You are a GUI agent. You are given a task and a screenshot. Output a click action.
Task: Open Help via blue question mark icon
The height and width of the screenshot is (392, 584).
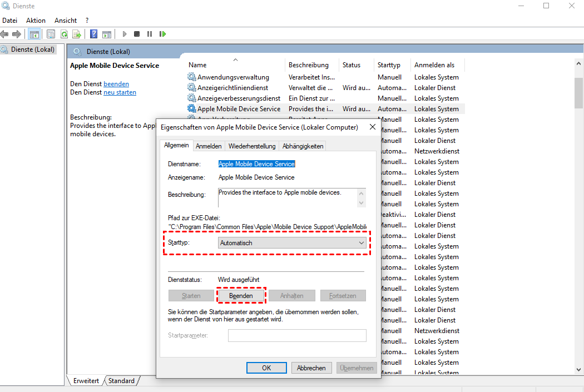94,34
